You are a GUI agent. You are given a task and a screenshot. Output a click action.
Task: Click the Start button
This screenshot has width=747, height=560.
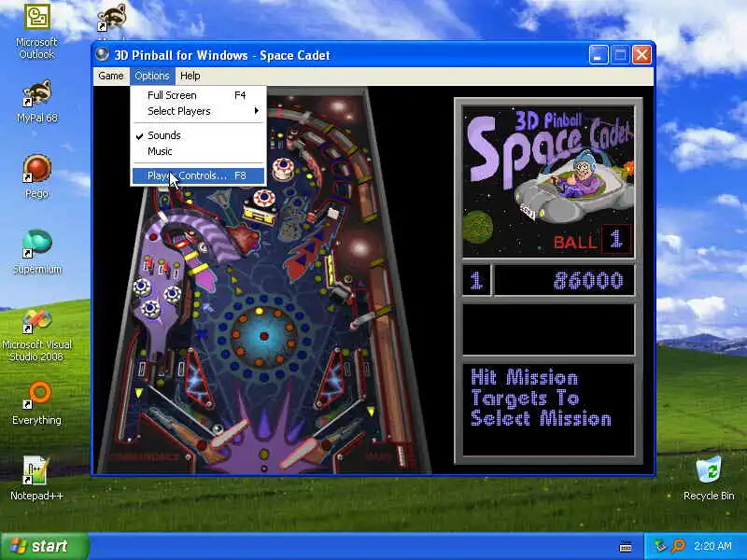pyautogui.click(x=44, y=546)
